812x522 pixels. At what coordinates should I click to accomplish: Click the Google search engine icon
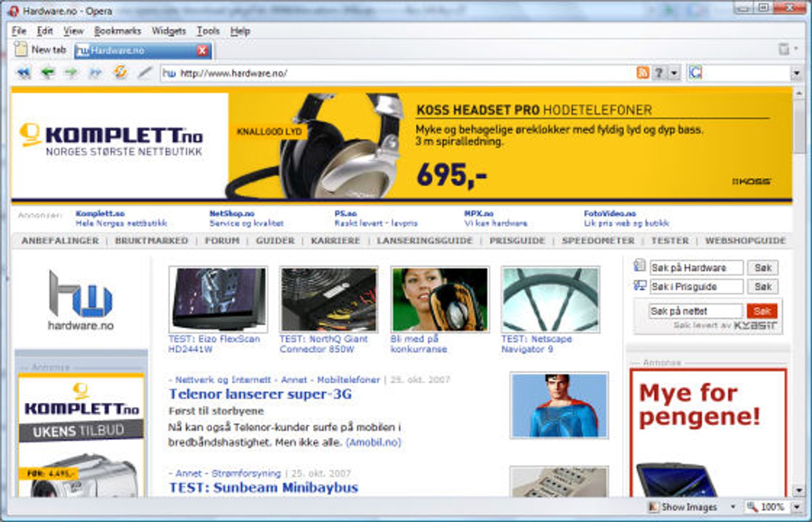click(x=695, y=73)
